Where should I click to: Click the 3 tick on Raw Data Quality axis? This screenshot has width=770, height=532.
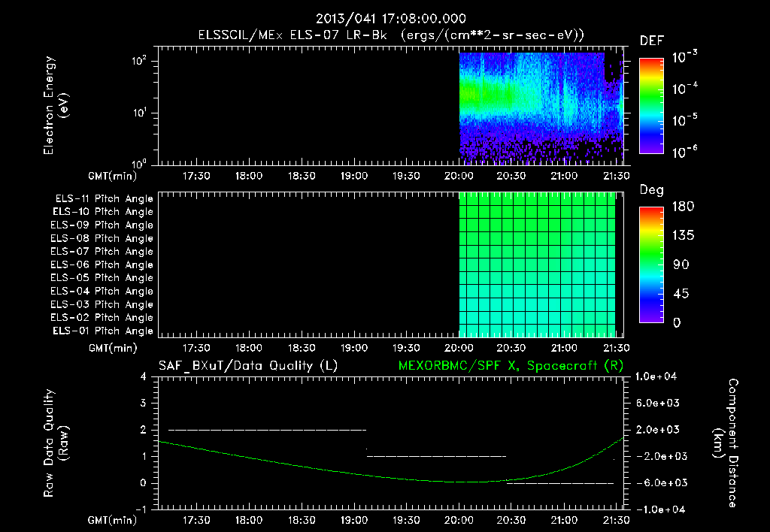144,404
